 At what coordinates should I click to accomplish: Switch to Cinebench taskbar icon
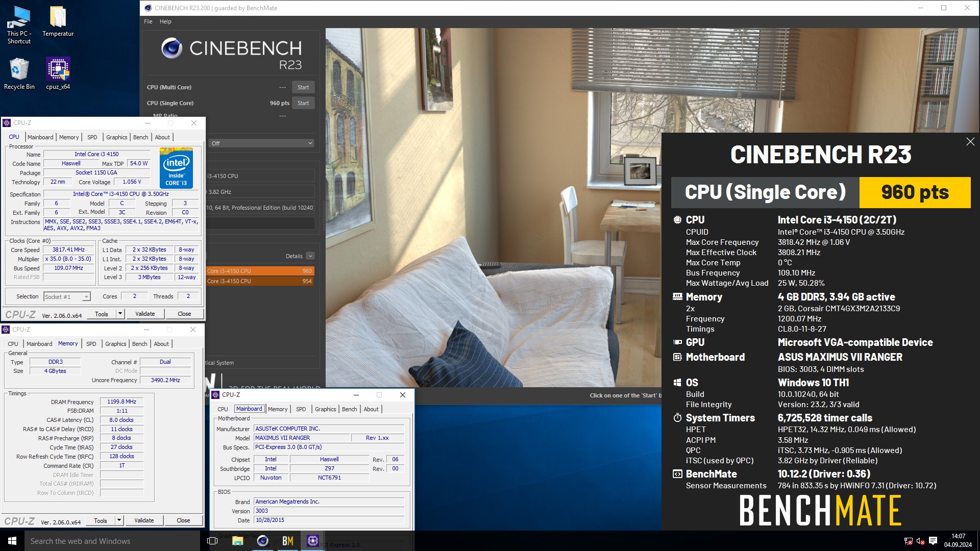pyautogui.click(x=262, y=541)
